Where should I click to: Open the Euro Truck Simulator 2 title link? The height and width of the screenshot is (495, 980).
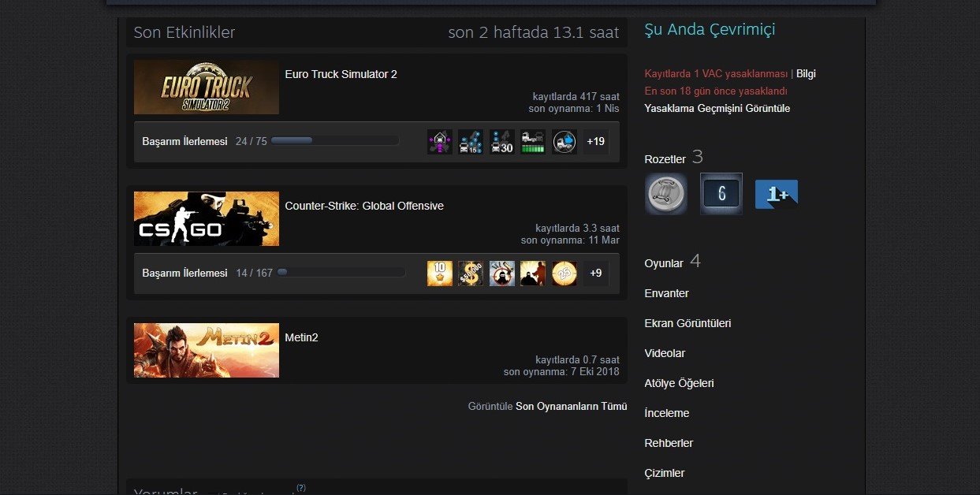(x=341, y=74)
